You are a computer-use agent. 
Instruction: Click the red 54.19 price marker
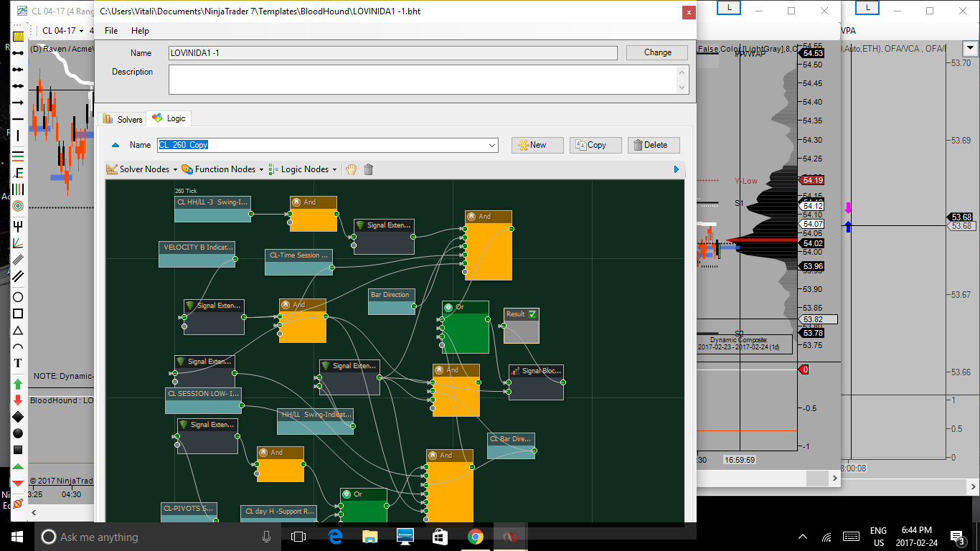812,180
